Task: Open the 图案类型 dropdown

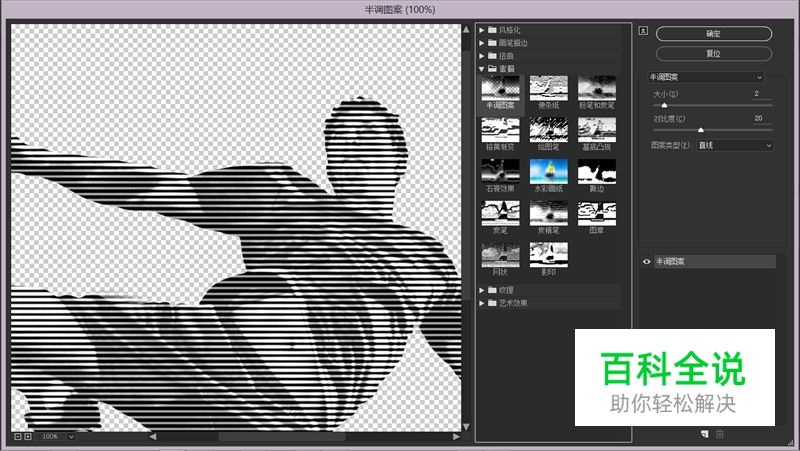Action: pyautogui.click(x=735, y=145)
